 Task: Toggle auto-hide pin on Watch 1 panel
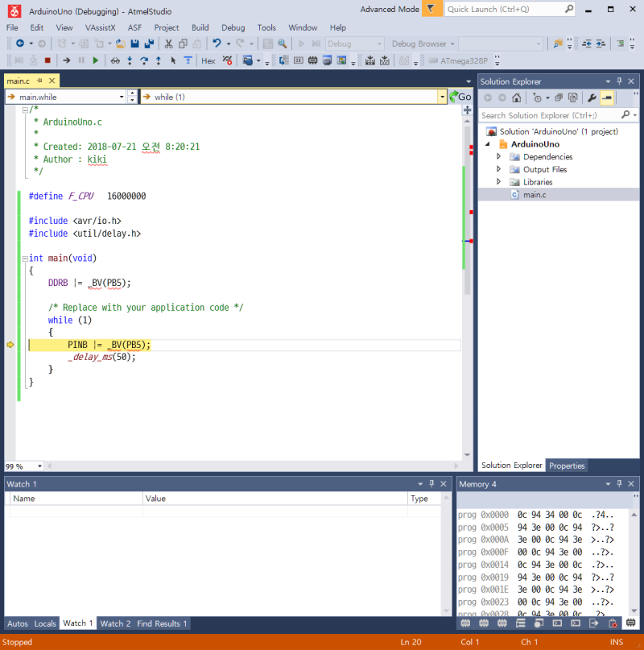click(431, 484)
